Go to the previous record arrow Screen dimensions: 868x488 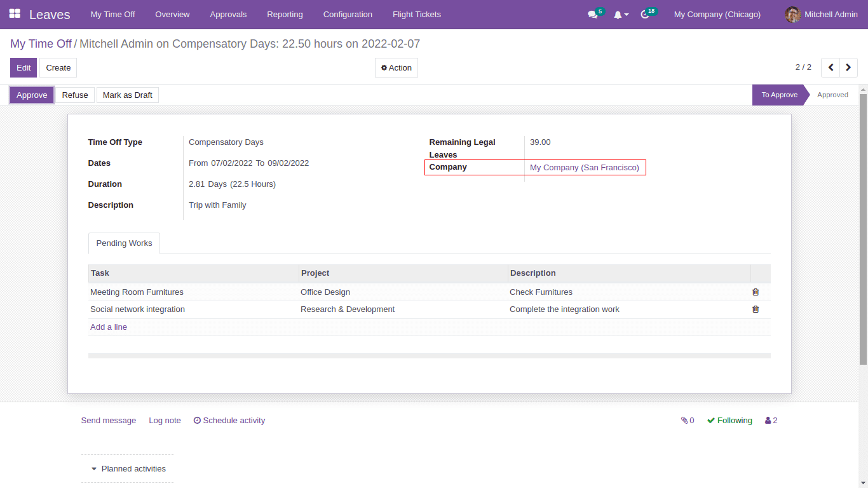click(831, 67)
